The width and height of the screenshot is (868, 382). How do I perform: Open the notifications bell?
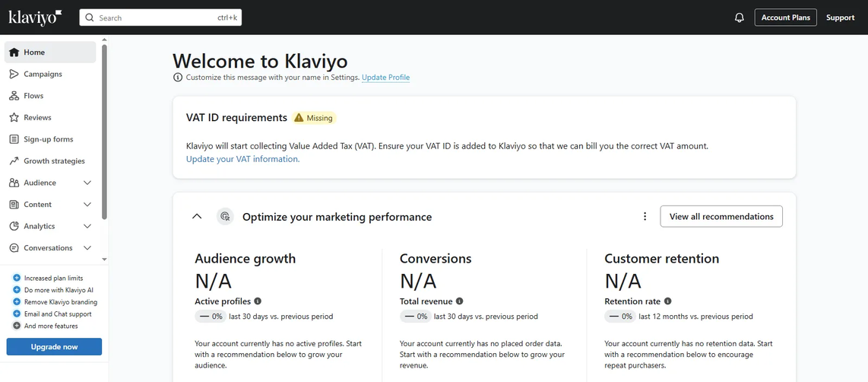739,18
